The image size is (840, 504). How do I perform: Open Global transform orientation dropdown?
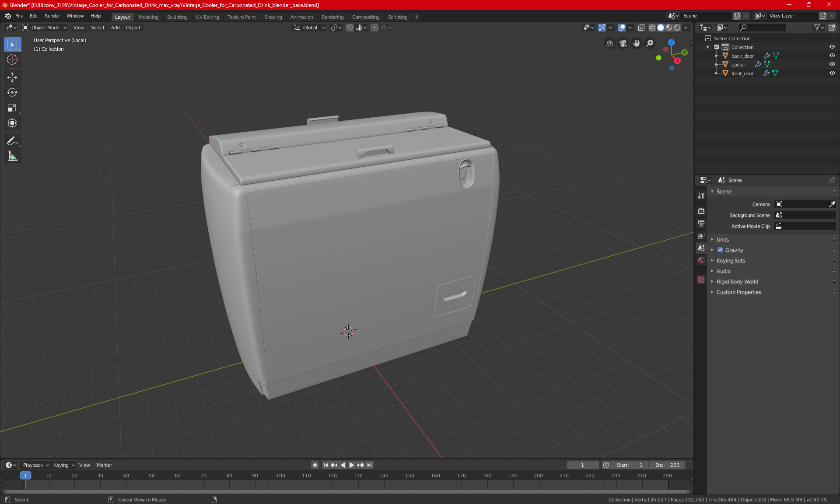click(310, 28)
